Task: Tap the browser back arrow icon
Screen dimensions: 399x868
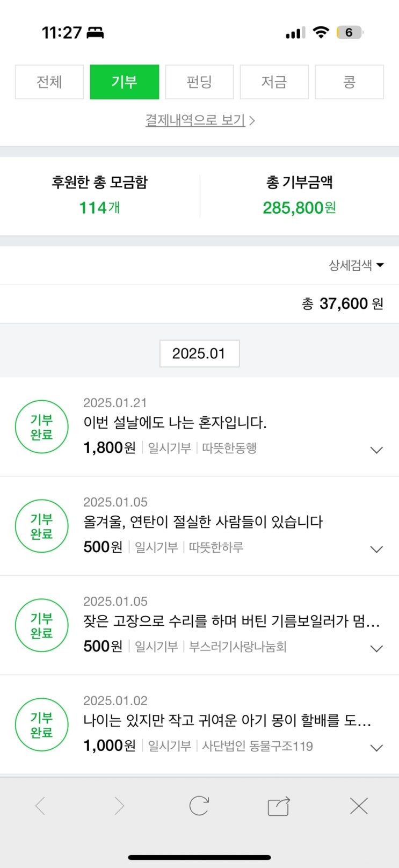Action: pos(40,806)
